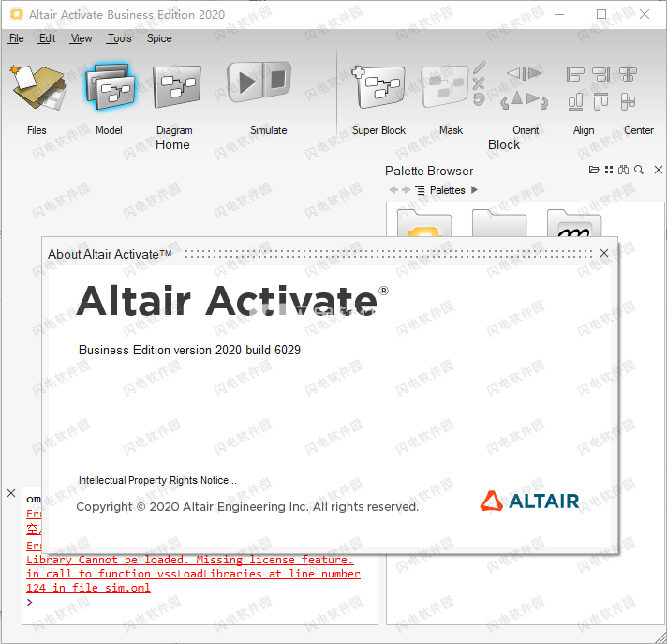Maximize the Altair Activate window
The width and height of the screenshot is (667, 644).
(601, 14)
